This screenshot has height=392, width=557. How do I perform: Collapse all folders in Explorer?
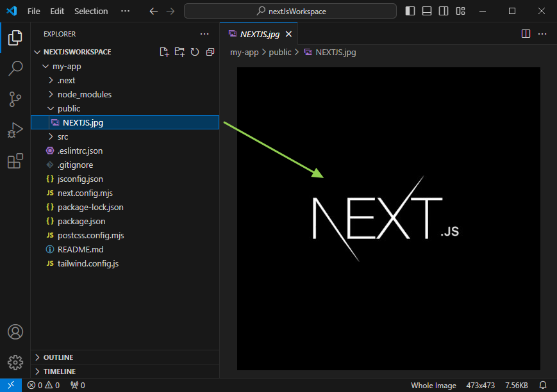pos(210,52)
